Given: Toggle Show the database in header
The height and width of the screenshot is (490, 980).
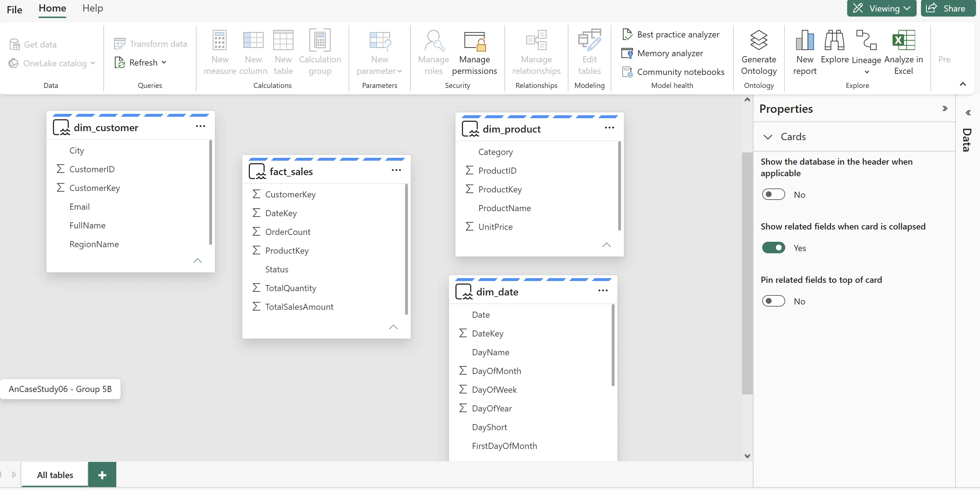Looking at the screenshot, I should tap(773, 194).
